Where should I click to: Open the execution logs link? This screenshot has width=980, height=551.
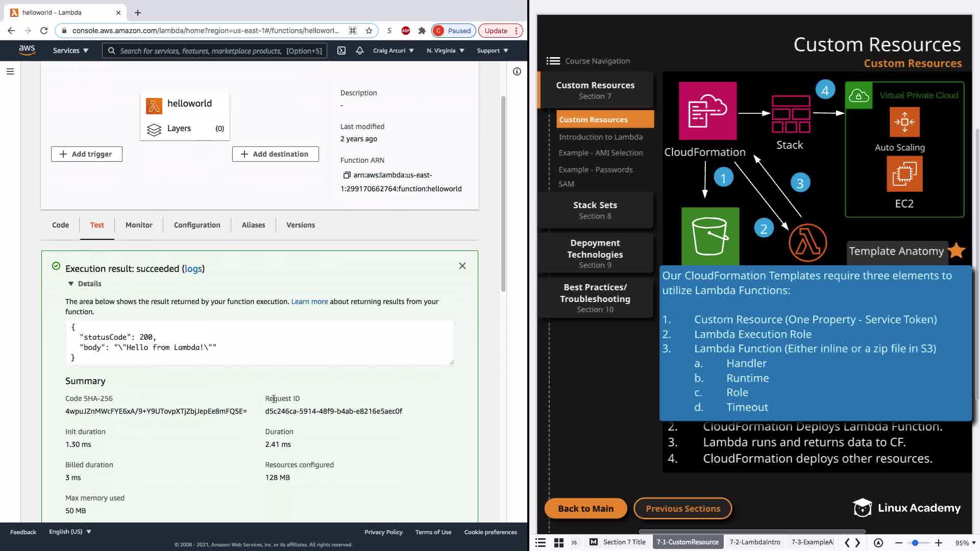pos(193,269)
